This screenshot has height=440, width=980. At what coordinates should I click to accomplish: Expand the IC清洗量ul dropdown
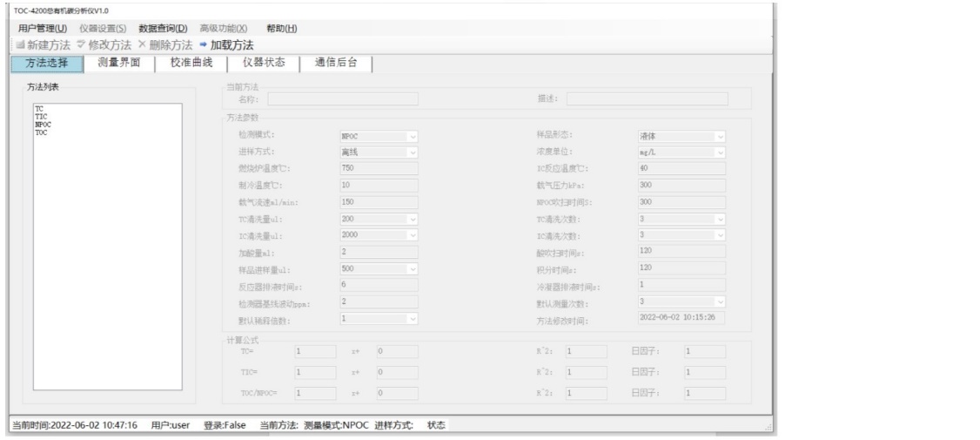(x=413, y=234)
